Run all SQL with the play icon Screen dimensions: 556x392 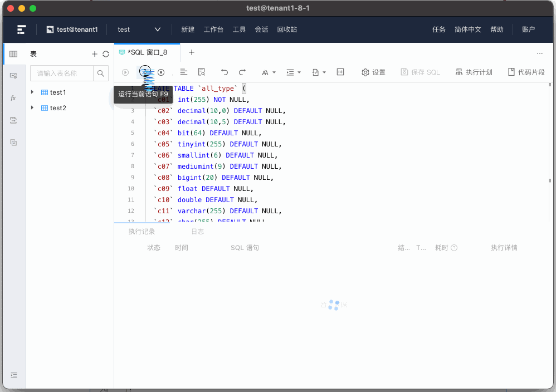[x=125, y=72]
